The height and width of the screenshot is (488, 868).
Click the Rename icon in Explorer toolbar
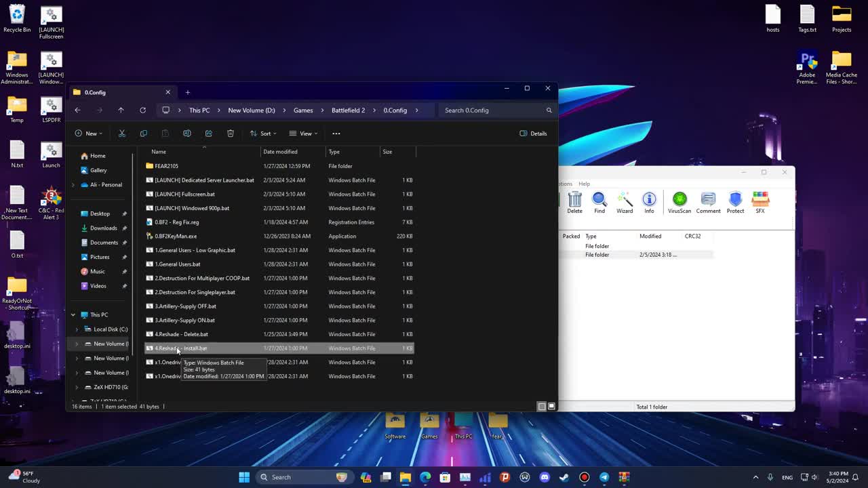tap(186, 134)
